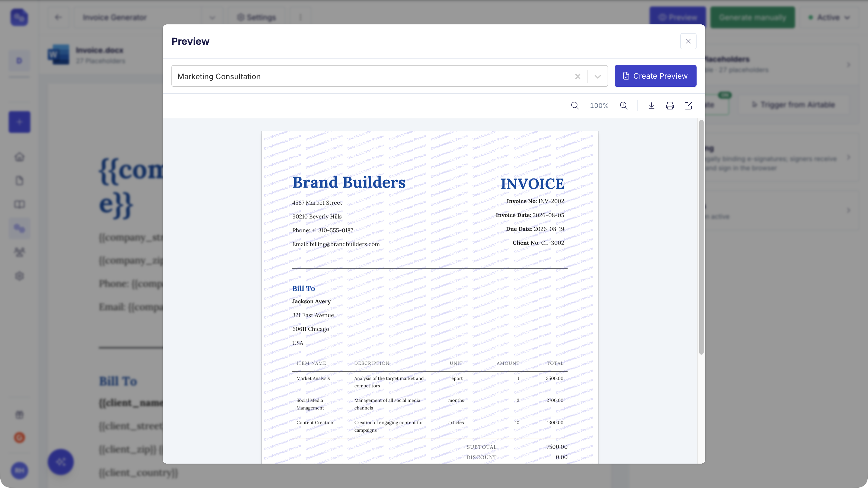Expand the data source dropdown arrow
868x488 pixels.
point(598,76)
